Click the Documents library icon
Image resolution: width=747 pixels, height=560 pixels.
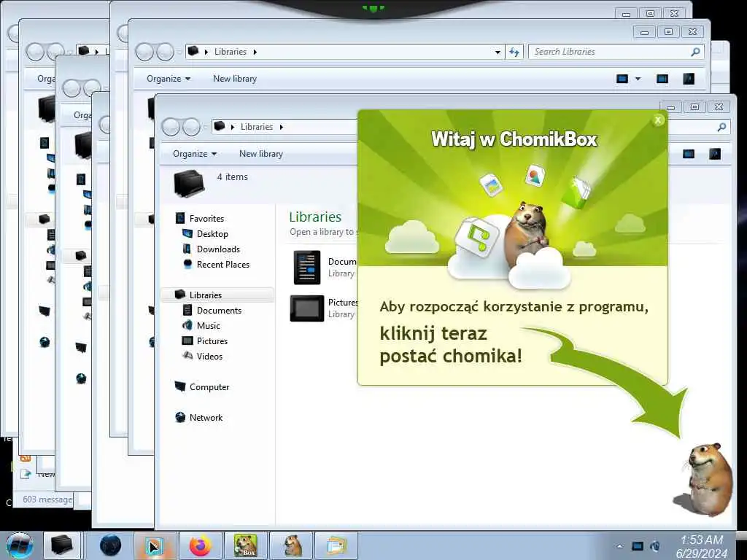307,268
